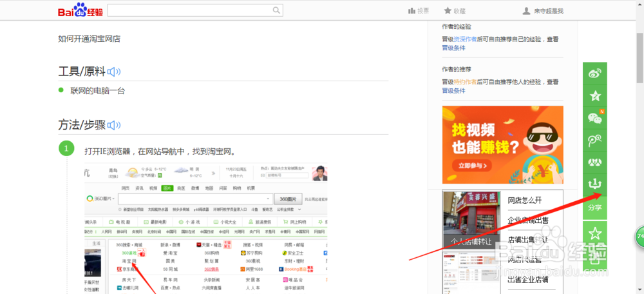The image size is (644, 294).
Task: Open the 资深作者 link
Action: click(x=466, y=39)
